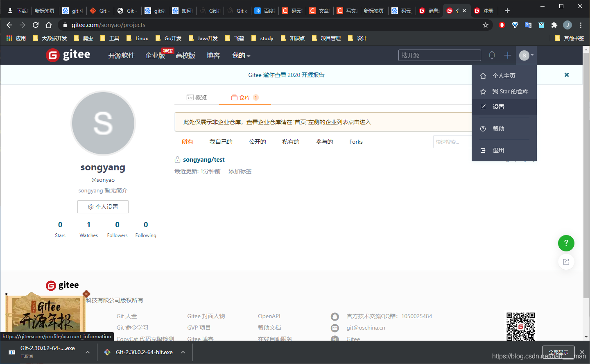Click the 个人设置 button
Image resolution: width=590 pixels, height=364 pixels.
[x=103, y=206]
